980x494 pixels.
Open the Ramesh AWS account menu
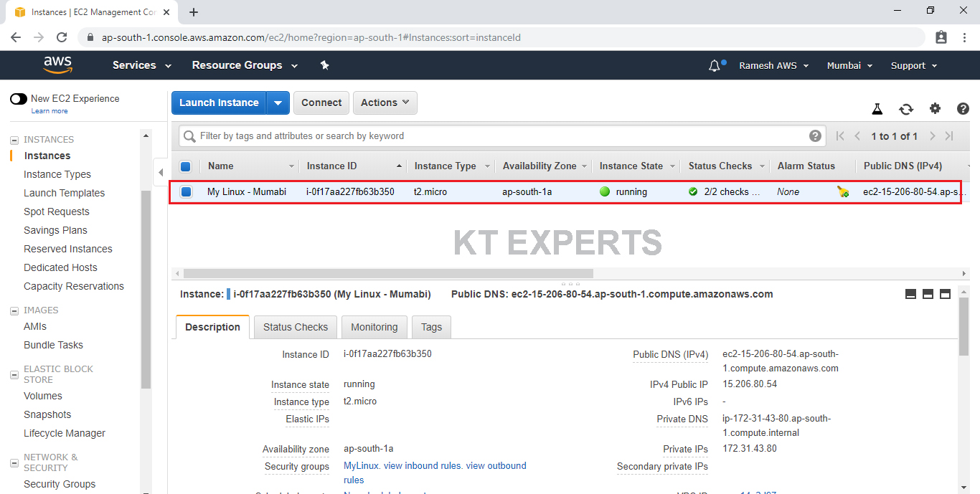tap(774, 65)
